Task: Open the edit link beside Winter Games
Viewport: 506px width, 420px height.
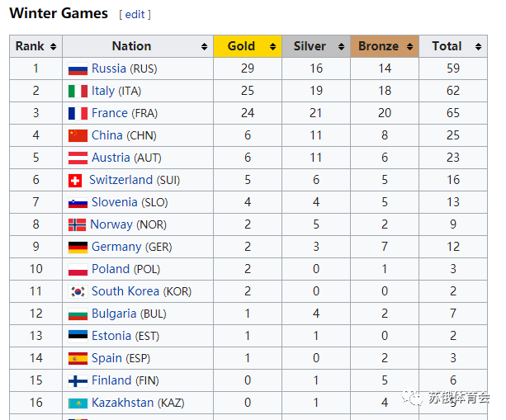Action: [x=135, y=15]
